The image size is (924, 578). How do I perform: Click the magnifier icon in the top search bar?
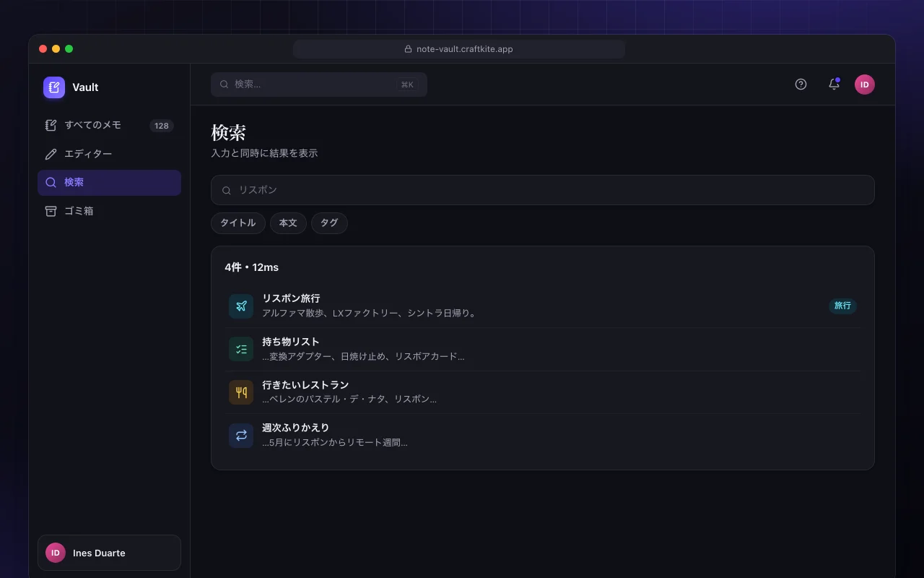coord(225,85)
